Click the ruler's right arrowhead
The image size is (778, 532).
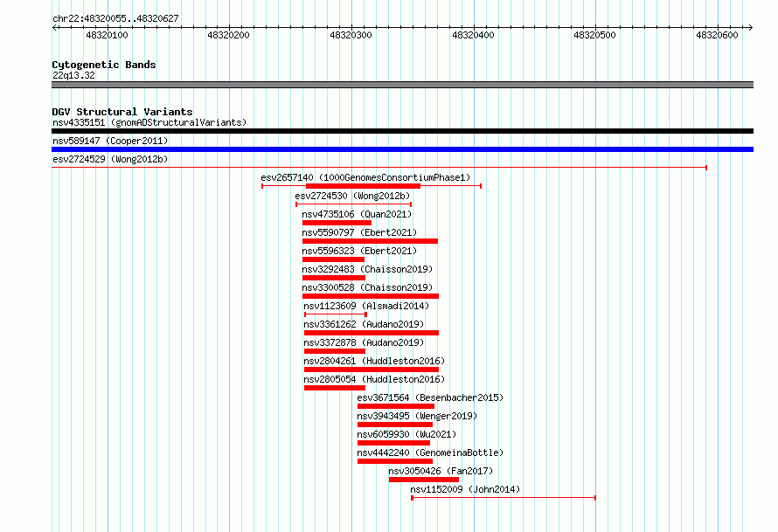pyautogui.click(x=750, y=28)
